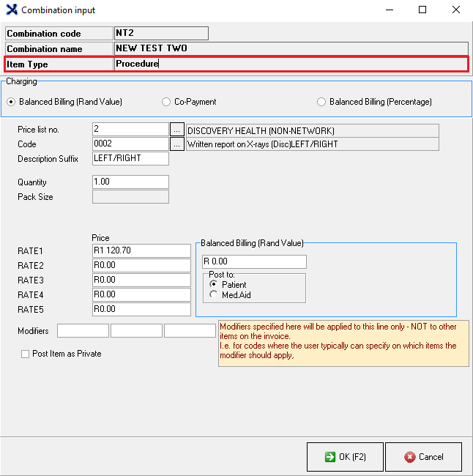This screenshot has height=476, width=473.
Task: Click the RATE1 price field
Action: 141,250
